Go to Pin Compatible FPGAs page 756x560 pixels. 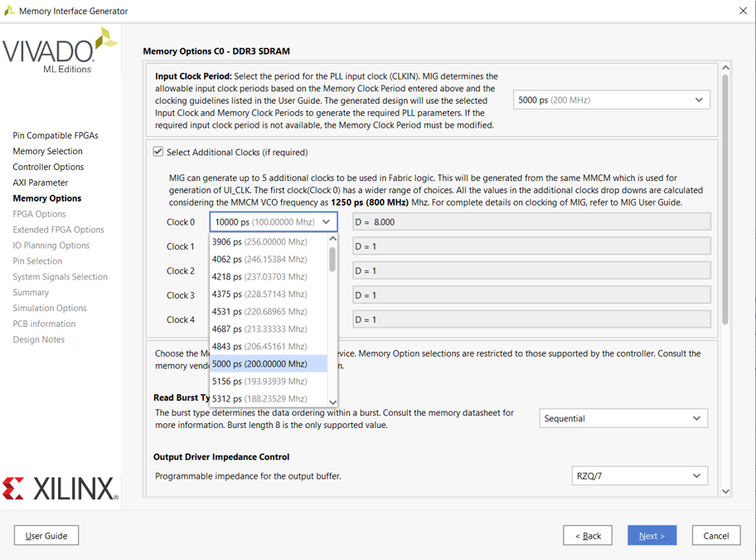(56, 135)
